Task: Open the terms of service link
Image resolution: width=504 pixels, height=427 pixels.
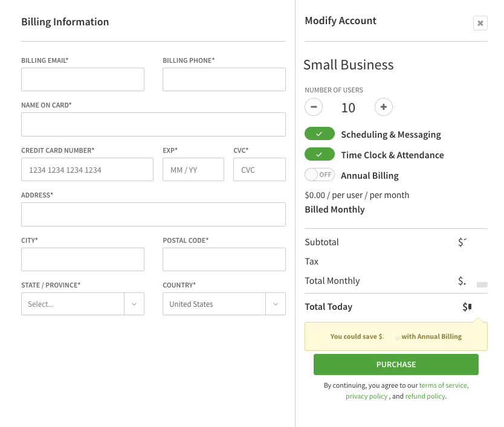Action: 444,385
